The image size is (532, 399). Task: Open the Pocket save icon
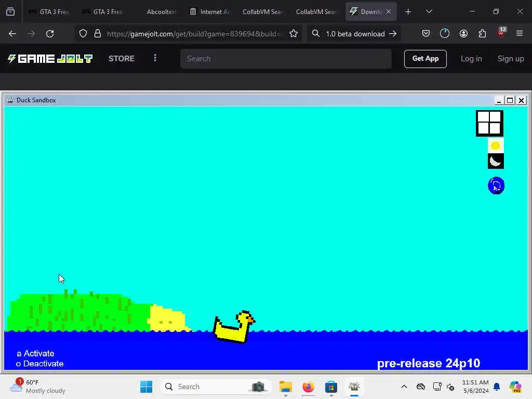426,34
